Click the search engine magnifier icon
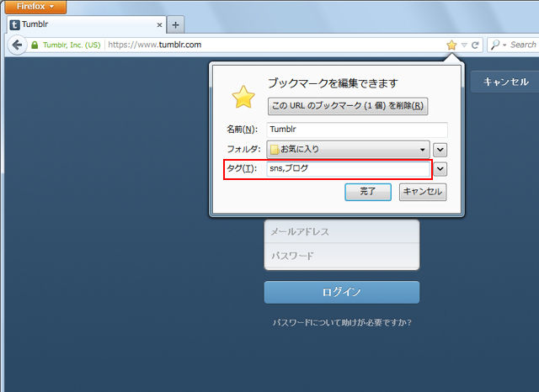The height and width of the screenshot is (392, 539). pyautogui.click(x=495, y=45)
